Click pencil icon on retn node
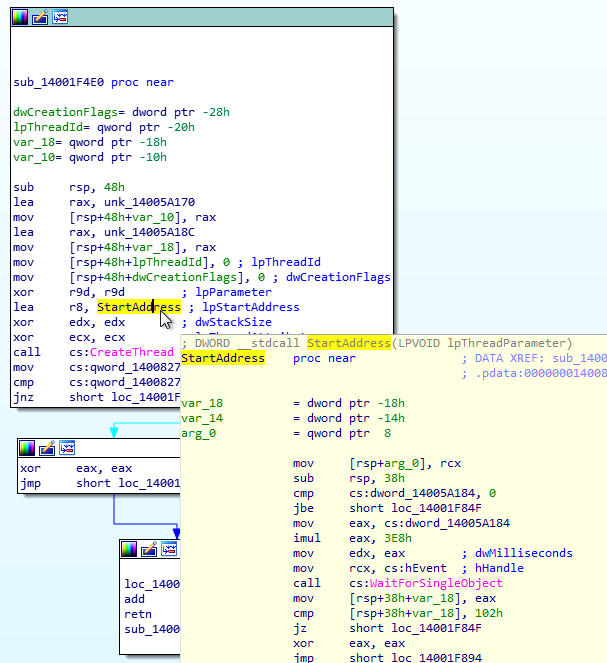The height and width of the screenshot is (663, 607). [149, 549]
